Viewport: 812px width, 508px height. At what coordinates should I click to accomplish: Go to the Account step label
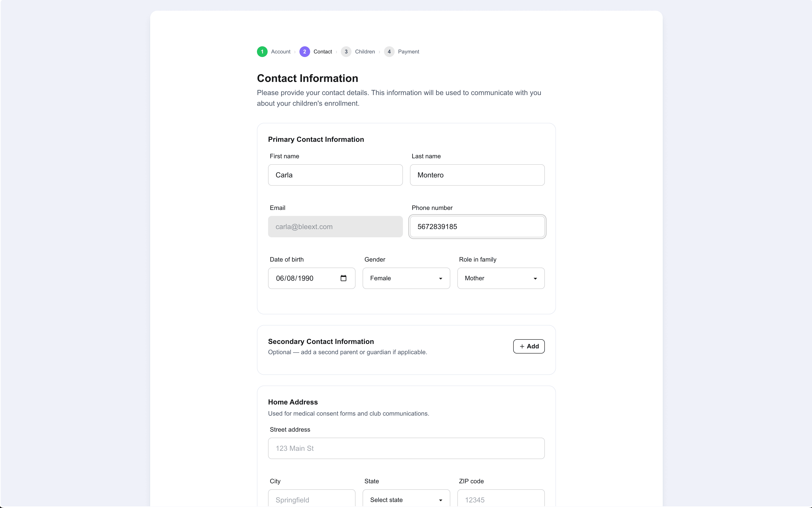[x=281, y=52]
